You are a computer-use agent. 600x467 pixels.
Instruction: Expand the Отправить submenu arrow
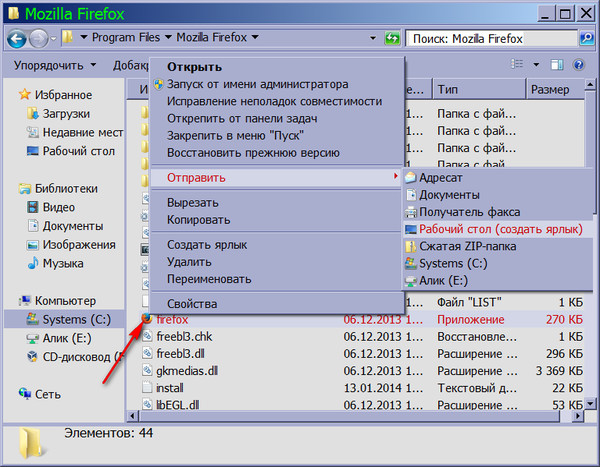pos(395,176)
